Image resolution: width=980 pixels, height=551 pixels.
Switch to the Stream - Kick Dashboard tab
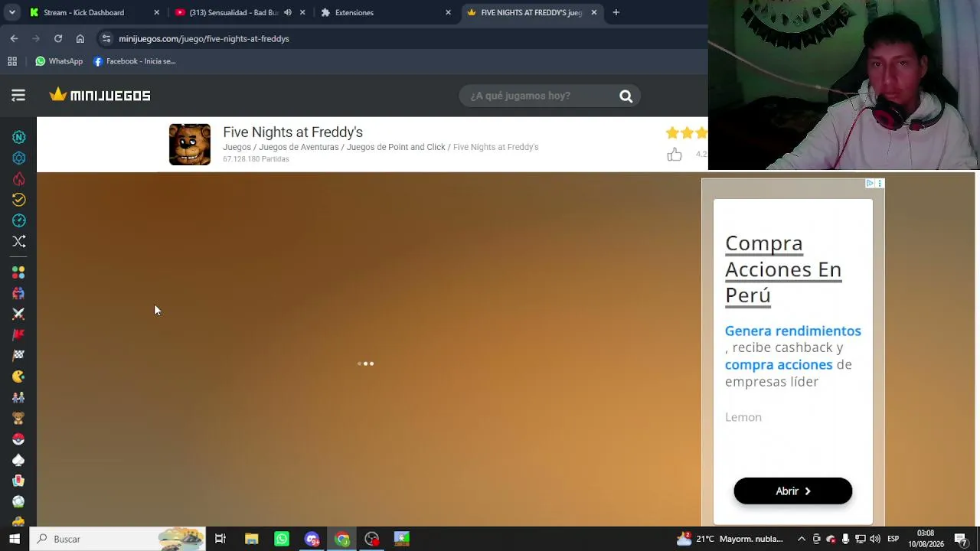[x=95, y=12]
